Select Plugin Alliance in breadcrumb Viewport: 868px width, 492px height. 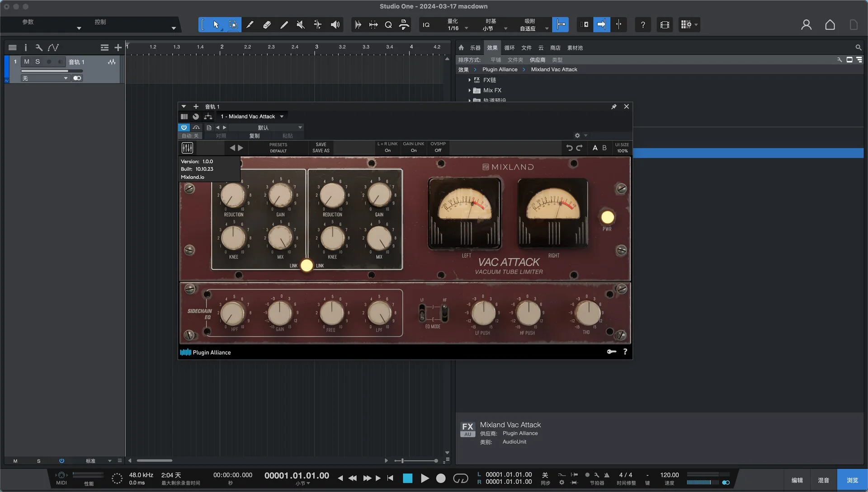tap(500, 70)
